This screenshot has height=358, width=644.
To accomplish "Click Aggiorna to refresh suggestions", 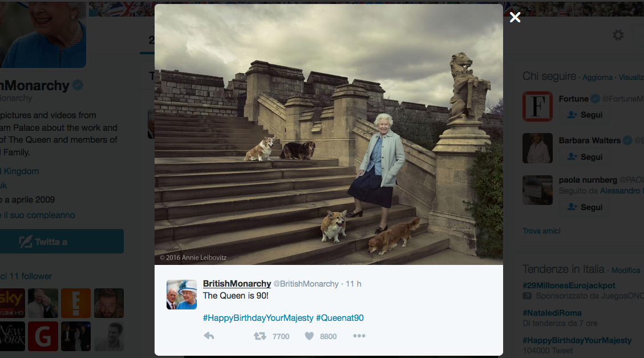I will coord(597,77).
